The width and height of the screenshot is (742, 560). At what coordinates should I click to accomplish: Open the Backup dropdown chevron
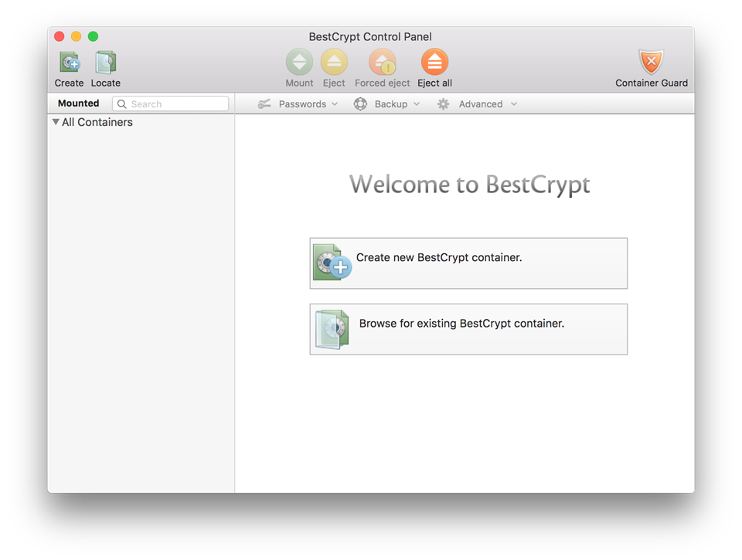click(417, 104)
